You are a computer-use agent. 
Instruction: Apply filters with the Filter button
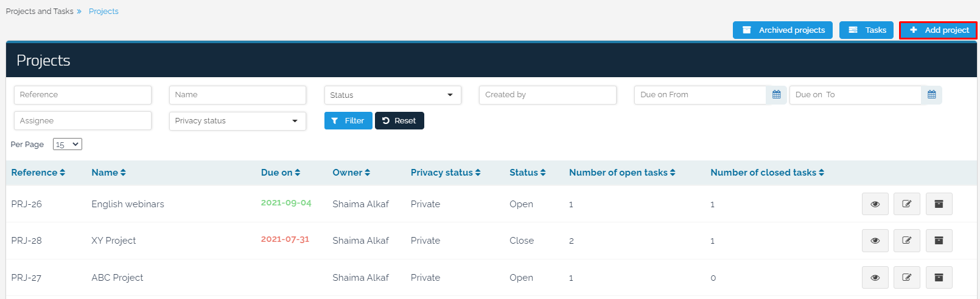pos(348,121)
